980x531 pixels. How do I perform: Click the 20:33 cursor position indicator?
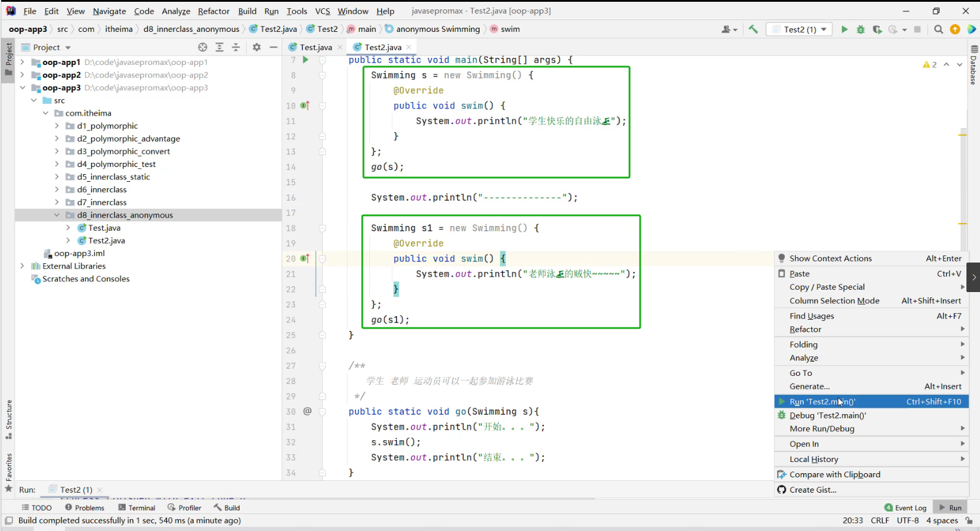point(853,520)
